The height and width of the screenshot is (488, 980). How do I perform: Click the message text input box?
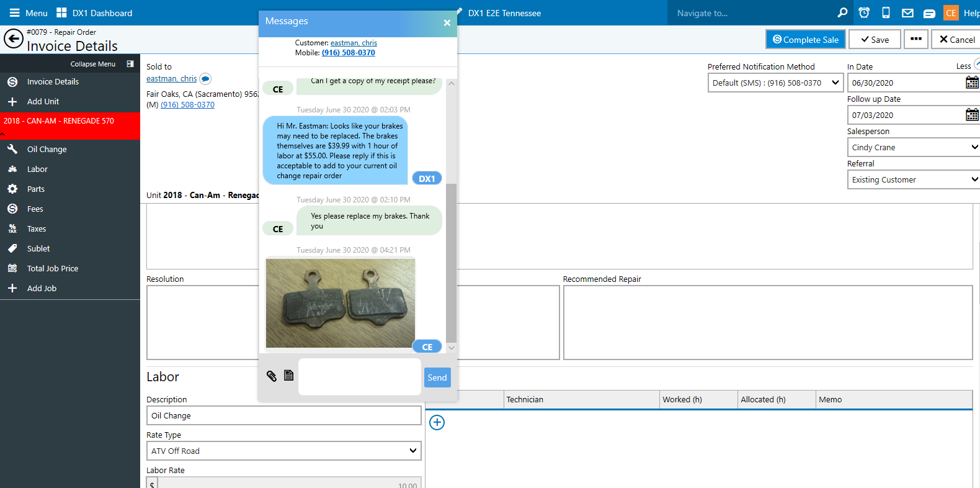[x=360, y=376]
